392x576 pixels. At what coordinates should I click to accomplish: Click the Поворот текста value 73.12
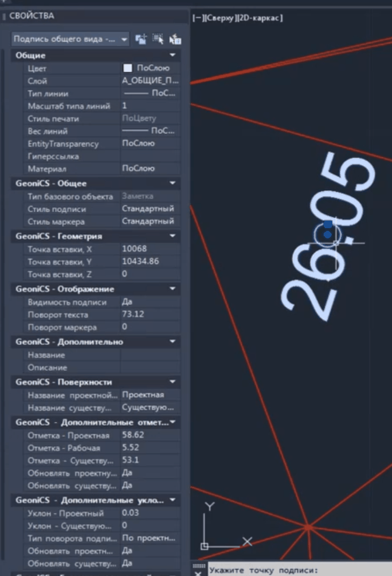150,314
